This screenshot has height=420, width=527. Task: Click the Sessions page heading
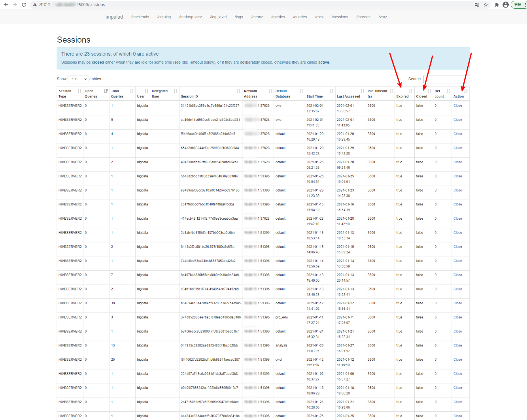74,40
